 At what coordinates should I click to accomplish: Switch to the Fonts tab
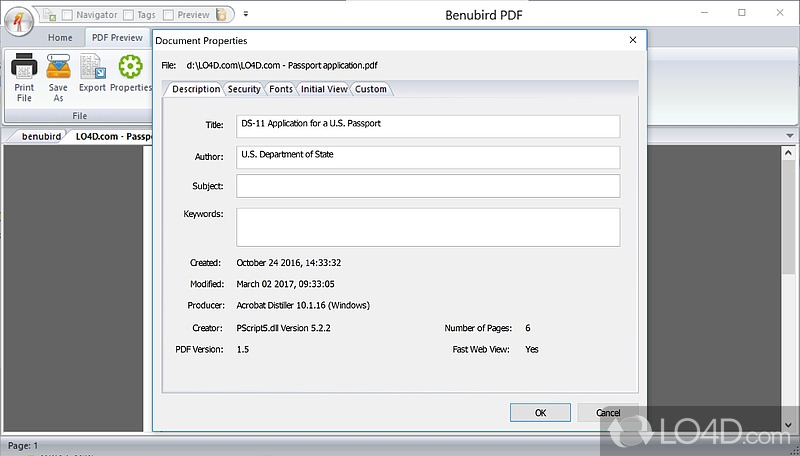(281, 89)
